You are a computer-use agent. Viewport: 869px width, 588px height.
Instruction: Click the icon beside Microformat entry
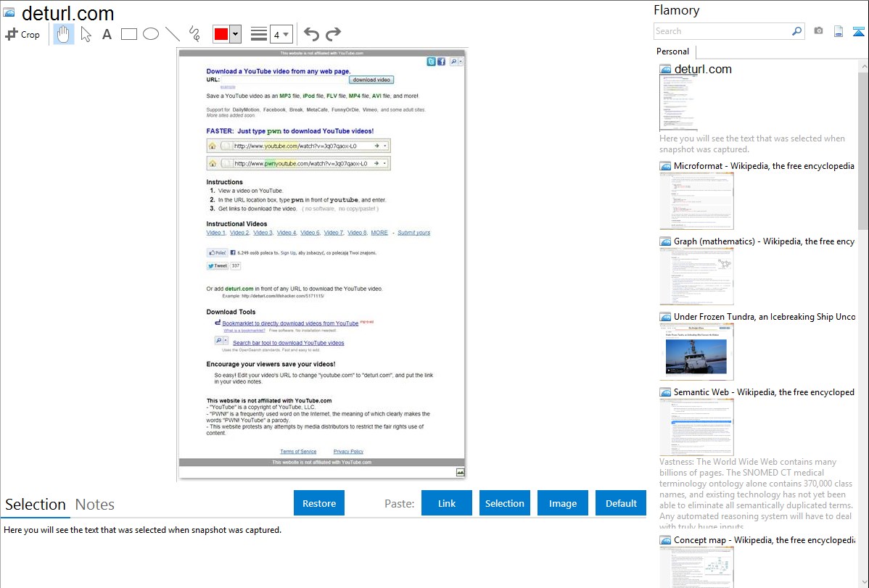coord(666,166)
